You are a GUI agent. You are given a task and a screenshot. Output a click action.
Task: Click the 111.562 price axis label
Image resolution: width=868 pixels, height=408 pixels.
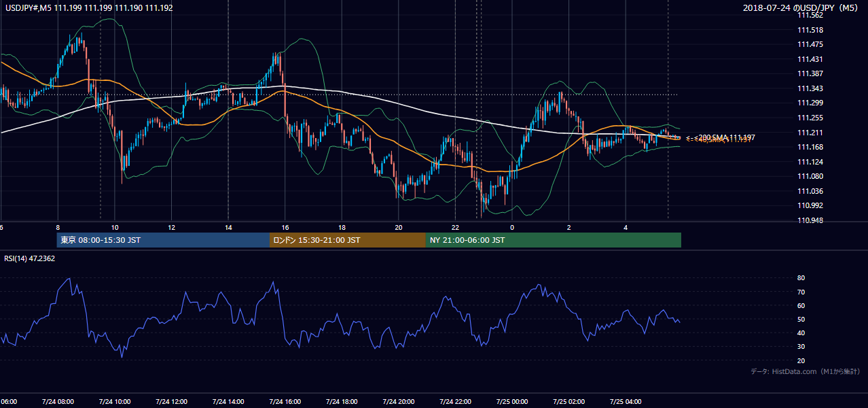[810, 15]
